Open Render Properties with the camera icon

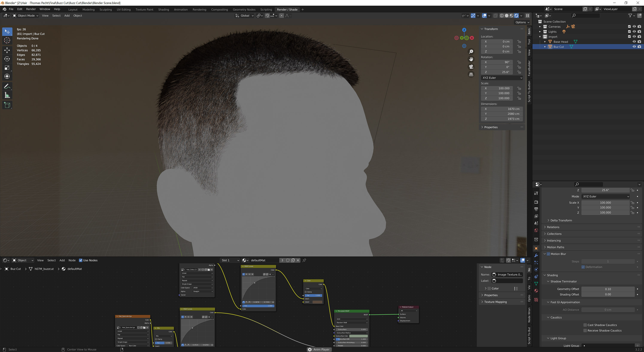tap(536, 202)
